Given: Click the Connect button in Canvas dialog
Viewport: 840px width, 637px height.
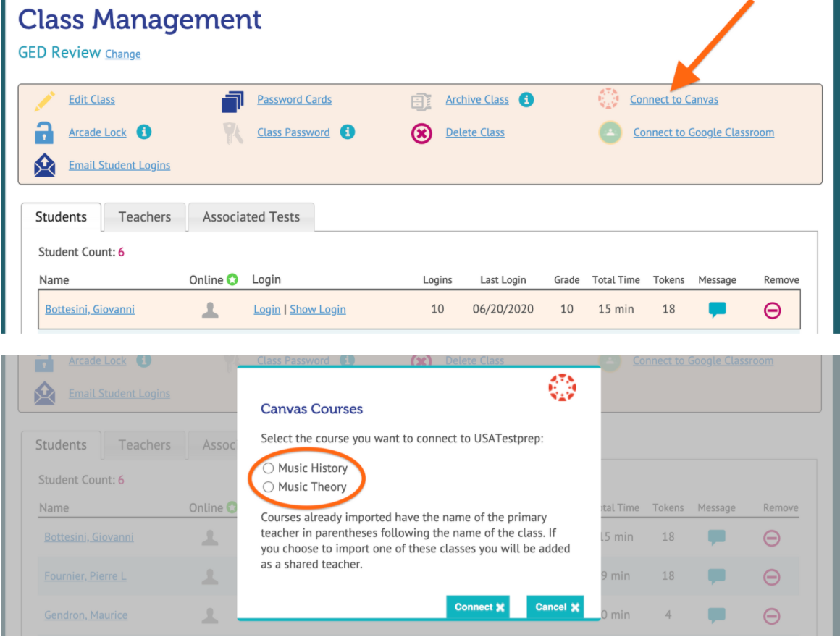Looking at the screenshot, I should (479, 607).
